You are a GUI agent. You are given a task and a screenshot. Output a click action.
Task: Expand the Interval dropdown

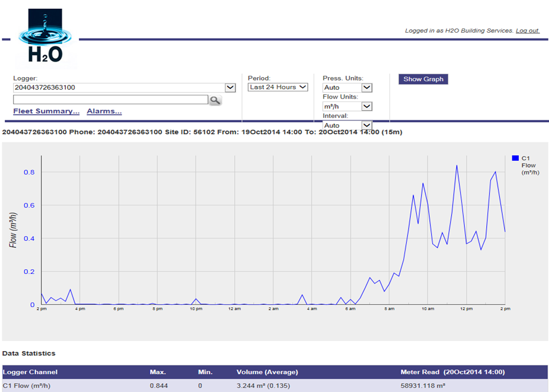(366, 125)
